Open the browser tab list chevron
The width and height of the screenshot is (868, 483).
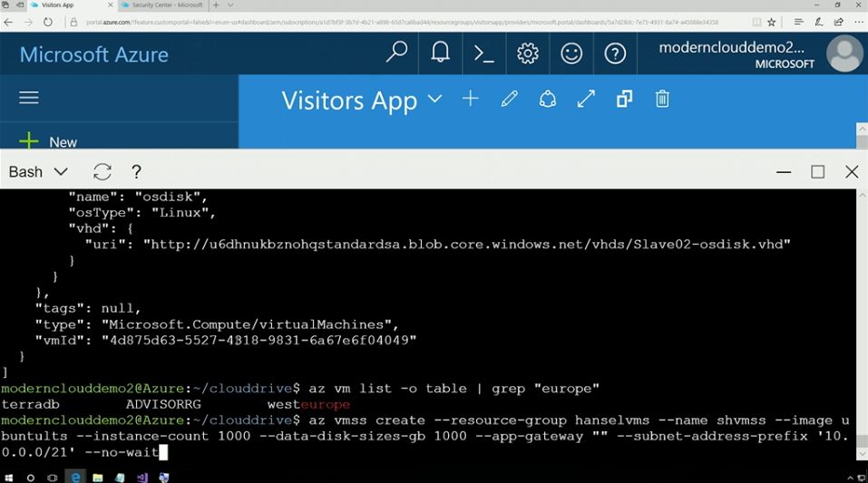[230, 5]
